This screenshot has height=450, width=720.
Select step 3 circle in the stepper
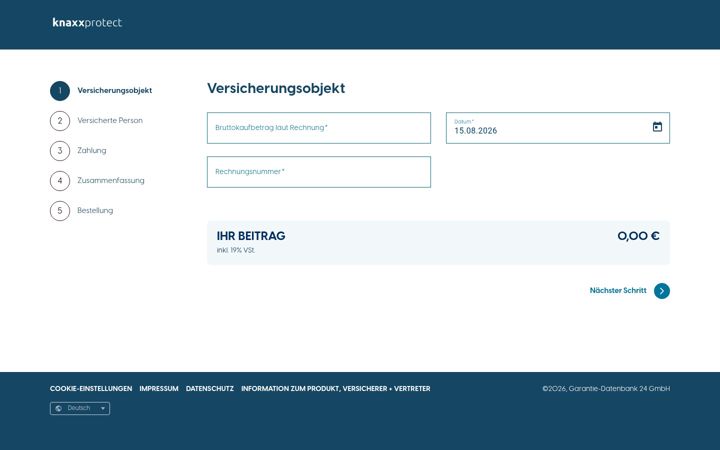(60, 151)
